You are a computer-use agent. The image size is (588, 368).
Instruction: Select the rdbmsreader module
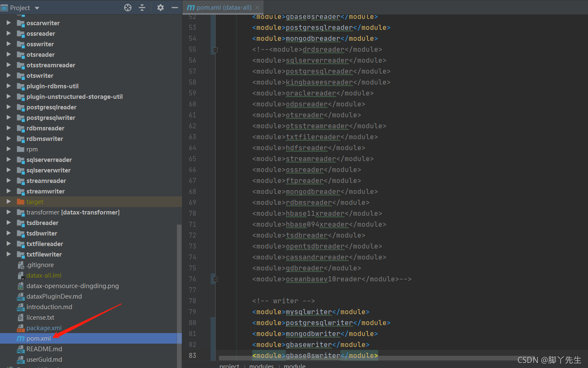(45, 128)
